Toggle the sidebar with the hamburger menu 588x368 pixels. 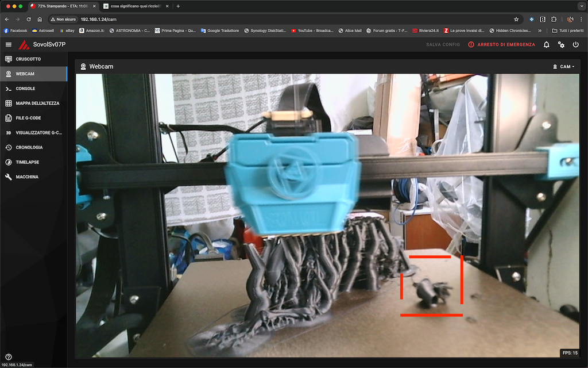8,44
